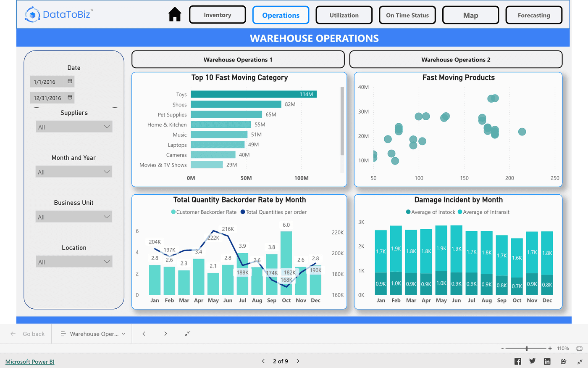Viewport: 588px width, 368px height.
Task: Click the share report icon
Action: 563,361
